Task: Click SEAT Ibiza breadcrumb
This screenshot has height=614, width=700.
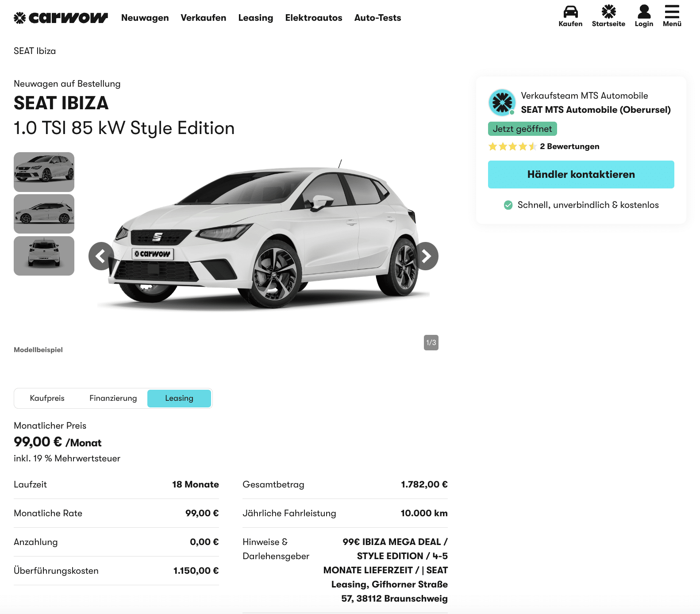Action: (x=35, y=51)
